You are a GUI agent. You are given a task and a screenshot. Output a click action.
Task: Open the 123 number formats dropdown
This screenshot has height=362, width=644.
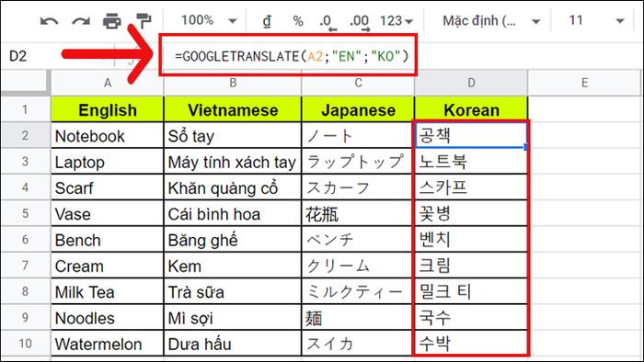point(397,20)
